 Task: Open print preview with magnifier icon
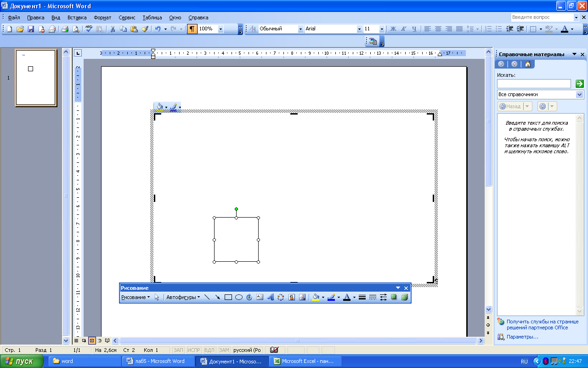75,29
